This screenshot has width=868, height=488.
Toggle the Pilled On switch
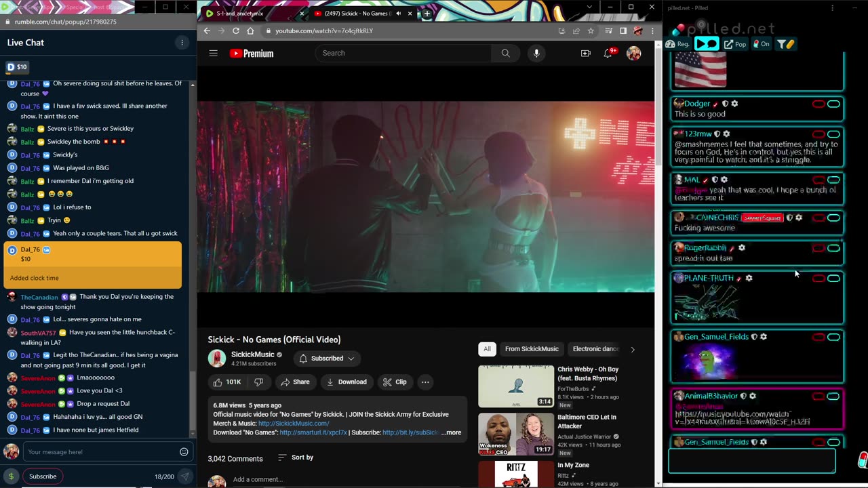click(761, 44)
